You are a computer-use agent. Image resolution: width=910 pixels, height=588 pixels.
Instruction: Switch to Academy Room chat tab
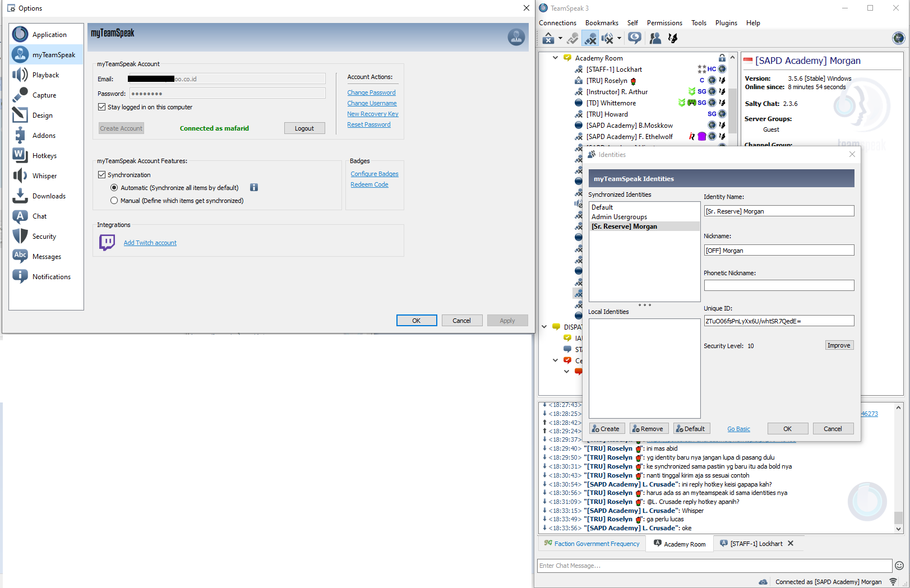point(680,544)
